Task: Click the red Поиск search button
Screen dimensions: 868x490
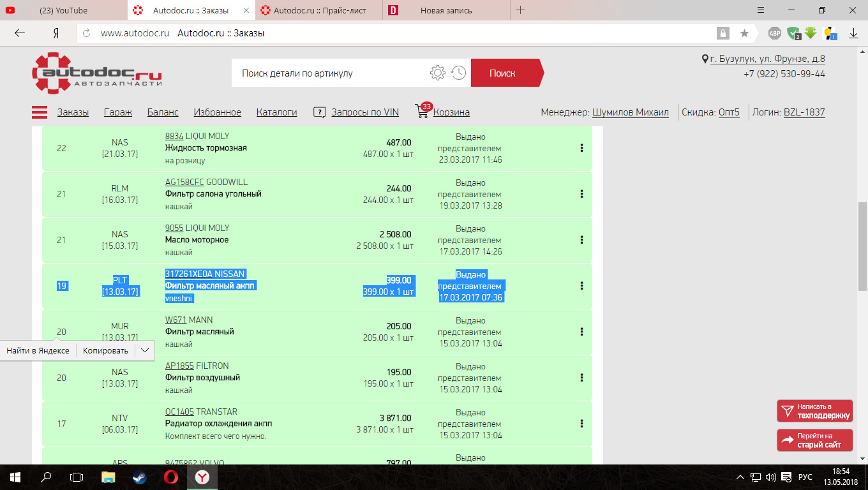Action: click(x=507, y=73)
